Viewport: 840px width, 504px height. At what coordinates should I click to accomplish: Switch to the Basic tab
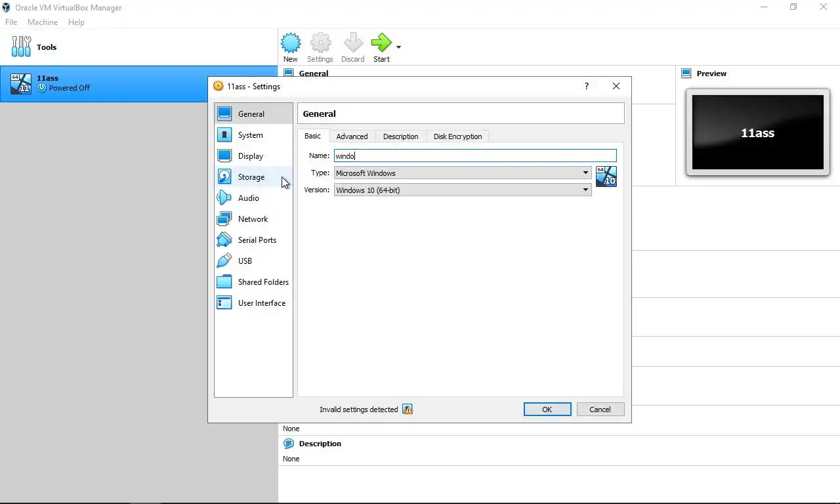coord(312,136)
